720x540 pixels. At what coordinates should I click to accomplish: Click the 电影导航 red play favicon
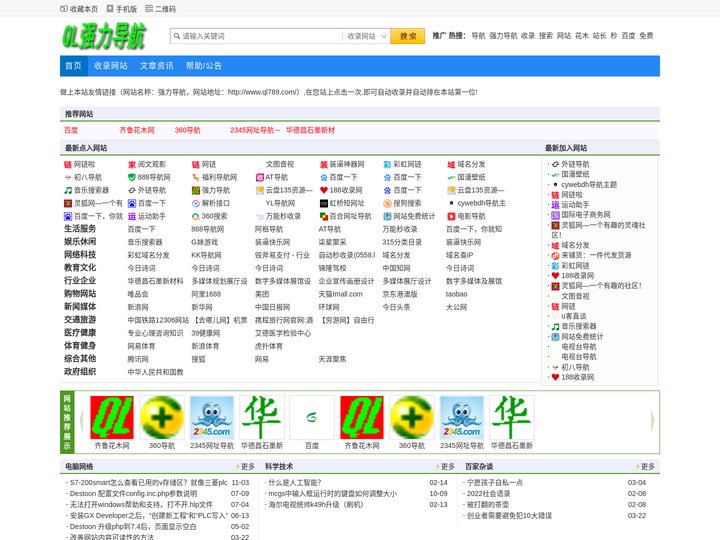tap(451, 216)
